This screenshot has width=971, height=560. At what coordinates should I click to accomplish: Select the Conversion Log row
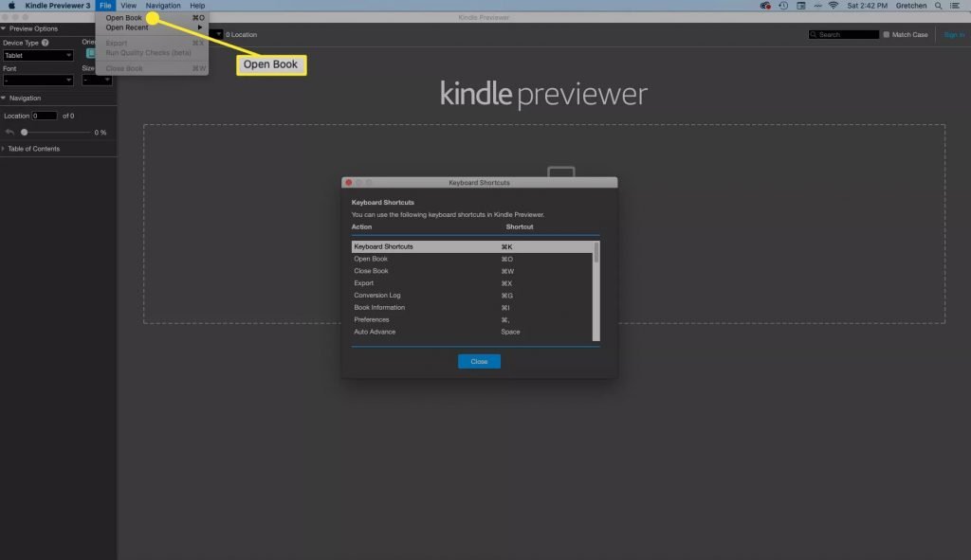[472, 295]
